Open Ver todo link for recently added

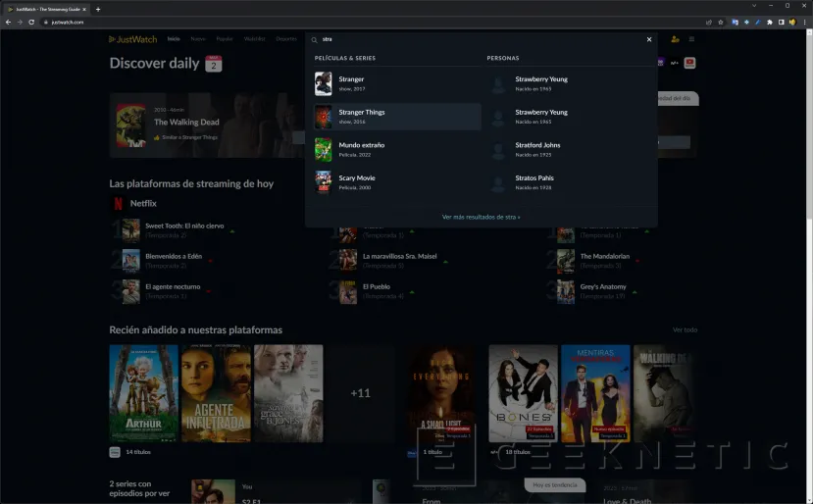pos(685,330)
